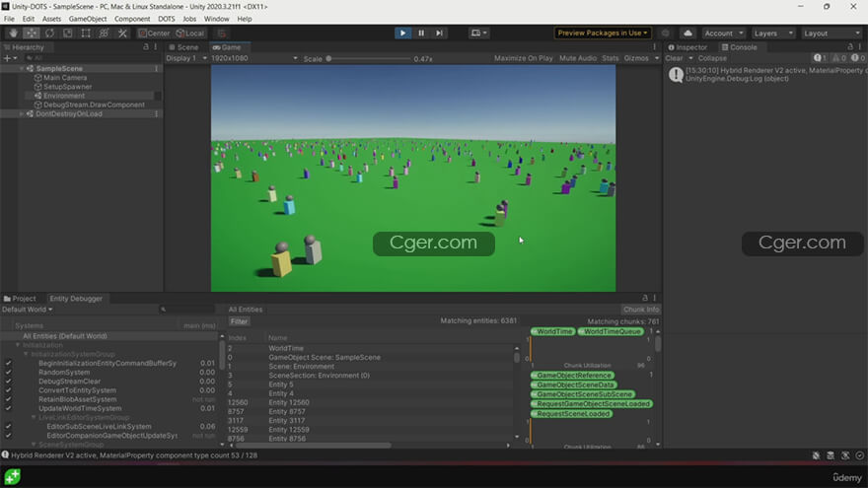Open Preview Packages in Use dropdown
The image size is (868, 488).
tap(603, 34)
